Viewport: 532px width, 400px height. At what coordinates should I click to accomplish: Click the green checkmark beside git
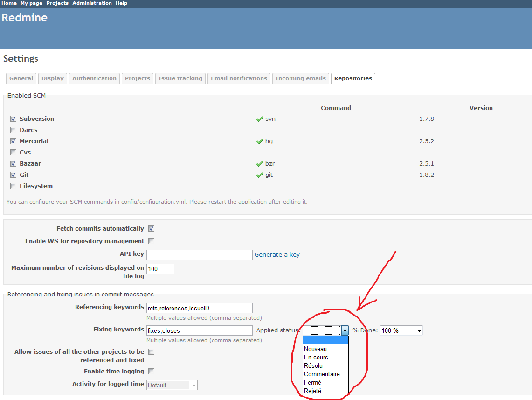[x=260, y=175]
